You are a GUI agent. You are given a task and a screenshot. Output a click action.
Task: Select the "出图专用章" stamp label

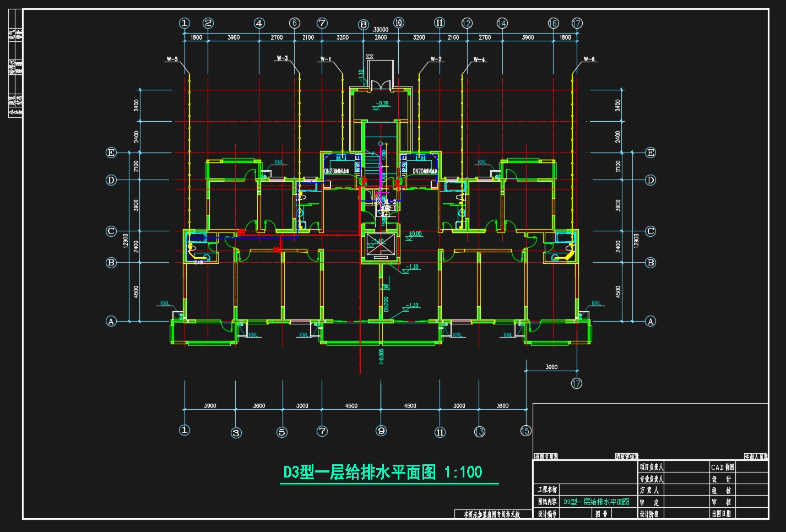click(546, 457)
